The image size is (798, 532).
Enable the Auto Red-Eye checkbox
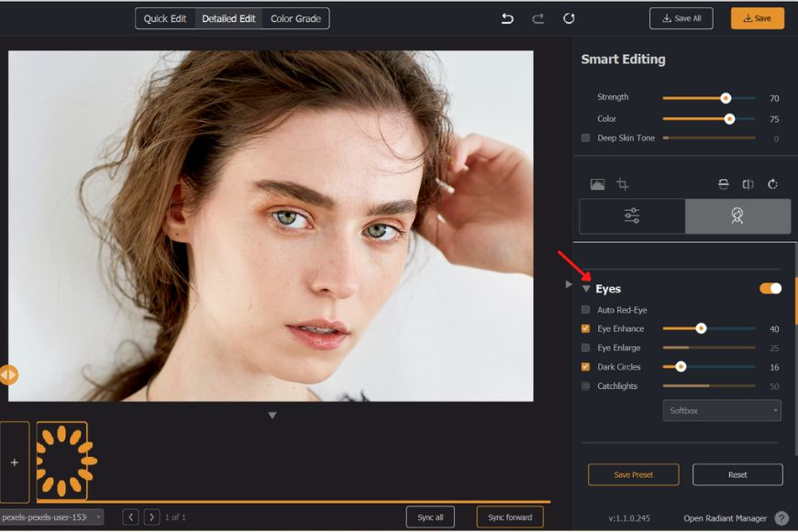(585, 309)
